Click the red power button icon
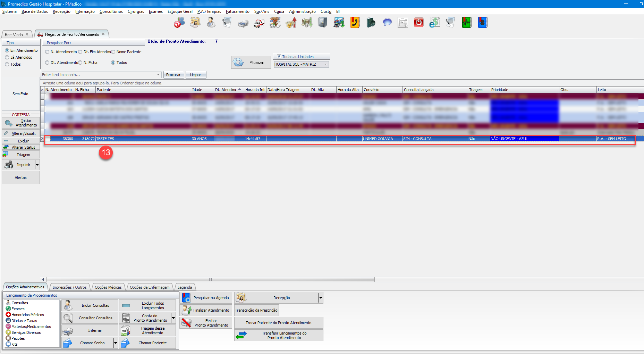Screen dimensions: 644x354 point(418,23)
